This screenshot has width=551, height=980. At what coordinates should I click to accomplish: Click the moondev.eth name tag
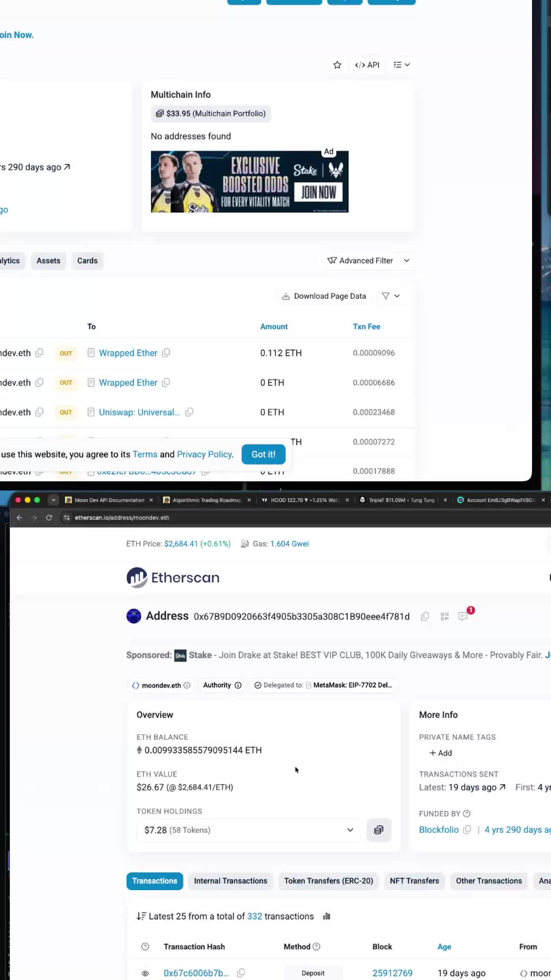pyautogui.click(x=161, y=685)
